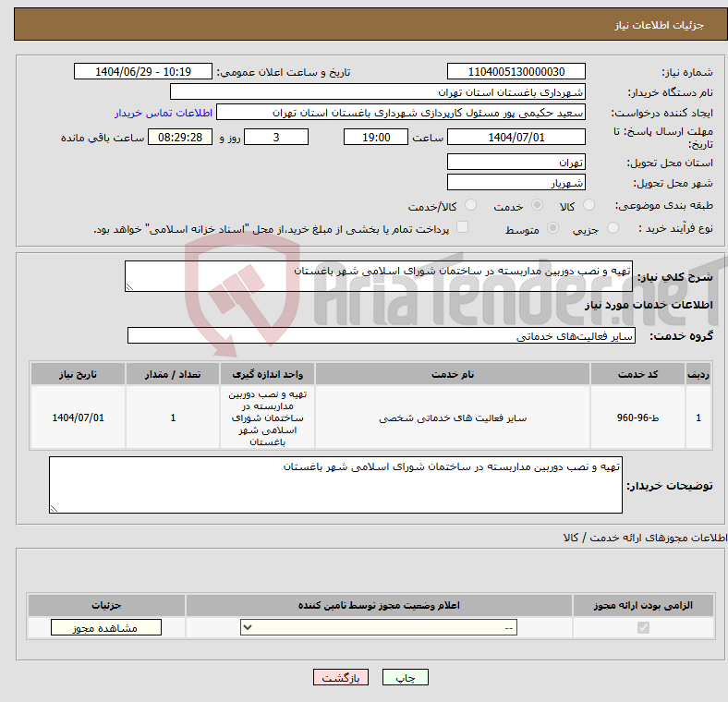Click the الزامی بودن ارائه مجوز header
Screen dimensions: 728x702
pyautogui.click(x=643, y=605)
